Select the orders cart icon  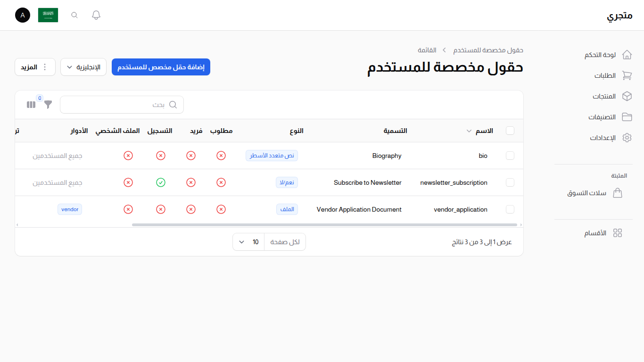[x=627, y=75]
